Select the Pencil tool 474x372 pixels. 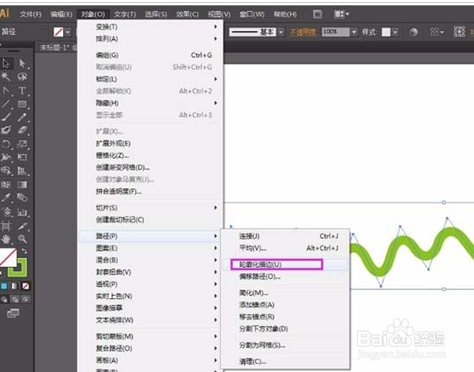[x=22, y=117]
